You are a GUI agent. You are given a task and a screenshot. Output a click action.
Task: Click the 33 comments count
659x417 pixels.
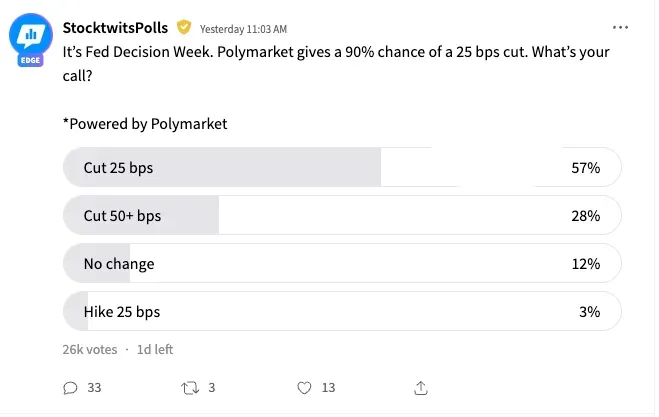[94, 388]
